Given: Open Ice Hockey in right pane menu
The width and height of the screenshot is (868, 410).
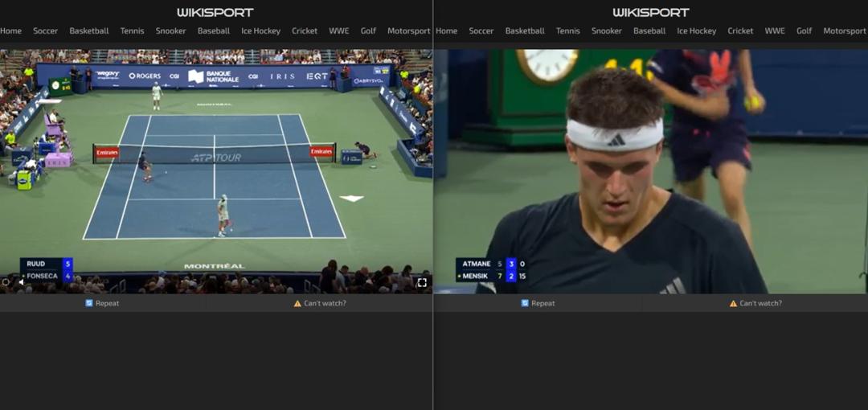Looking at the screenshot, I should coord(696,31).
